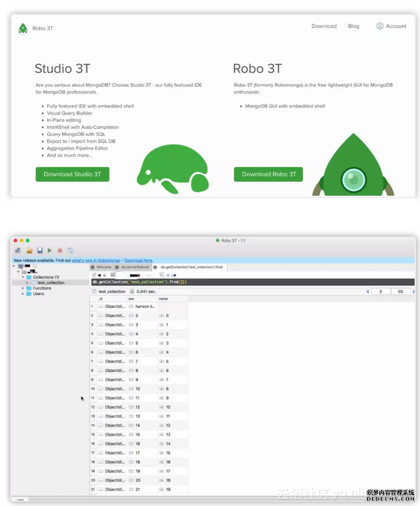This screenshot has height=506, width=420.
Task: Click the Connect icon in Robo 3T toolbar
Action: point(18,250)
